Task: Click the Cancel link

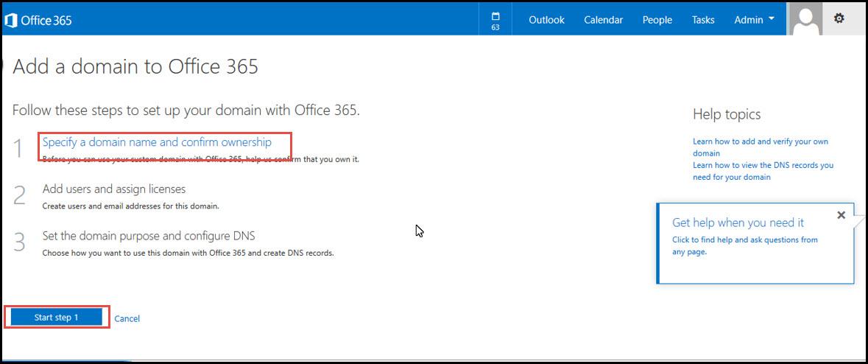Action: pos(127,318)
